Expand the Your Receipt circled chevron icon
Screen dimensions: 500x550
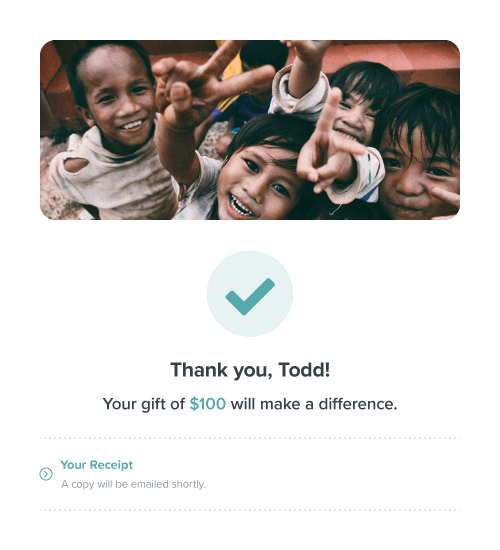click(x=46, y=474)
